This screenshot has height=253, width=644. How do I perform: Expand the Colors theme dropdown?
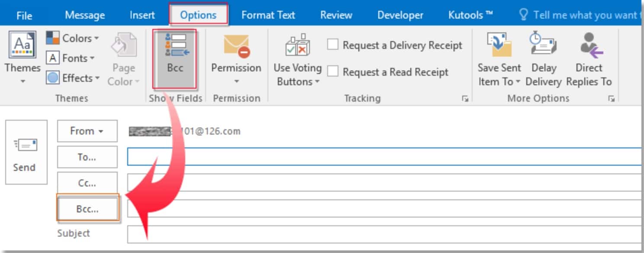[x=73, y=38]
